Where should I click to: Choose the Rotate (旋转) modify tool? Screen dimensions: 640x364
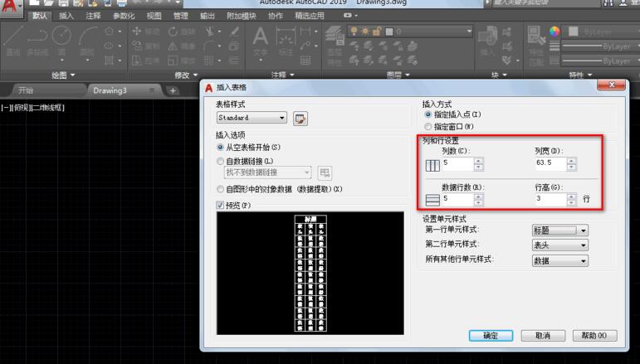click(x=182, y=32)
